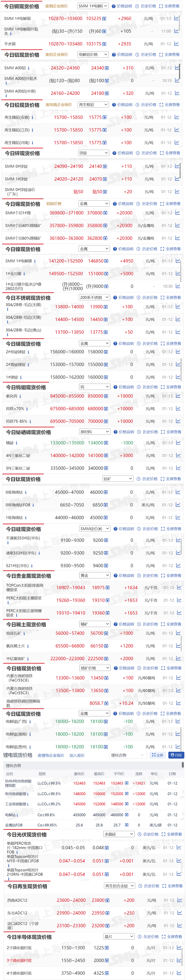Open trend chart for SMM 1#电解铜 row

[177, 18]
